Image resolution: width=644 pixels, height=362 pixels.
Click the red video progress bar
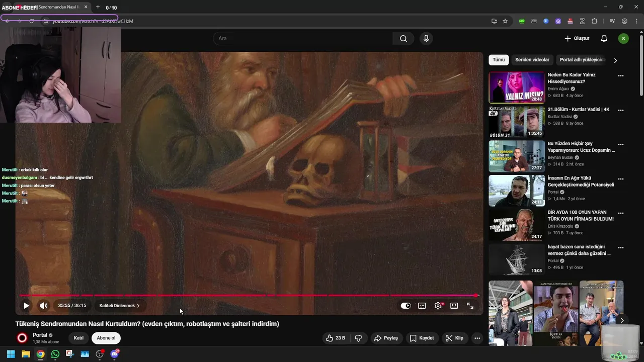click(249, 296)
